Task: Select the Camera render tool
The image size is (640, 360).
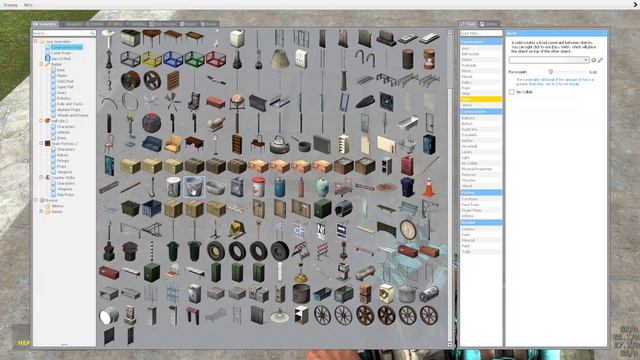Action: 481,229
